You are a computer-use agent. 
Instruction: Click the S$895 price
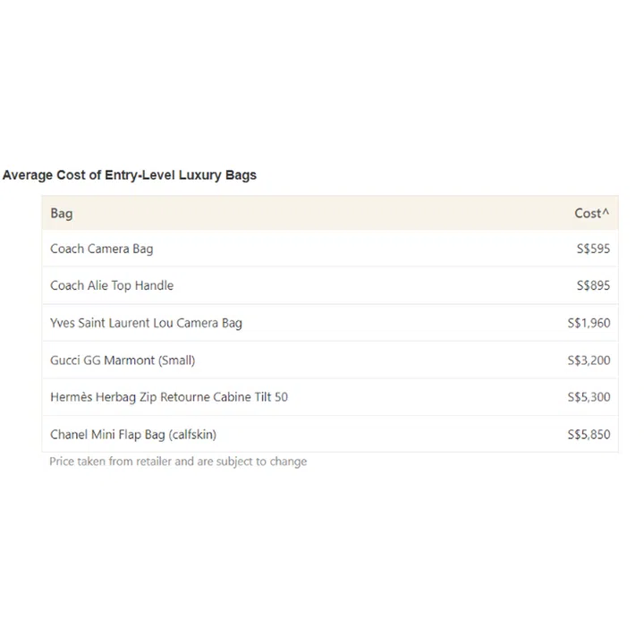593,285
